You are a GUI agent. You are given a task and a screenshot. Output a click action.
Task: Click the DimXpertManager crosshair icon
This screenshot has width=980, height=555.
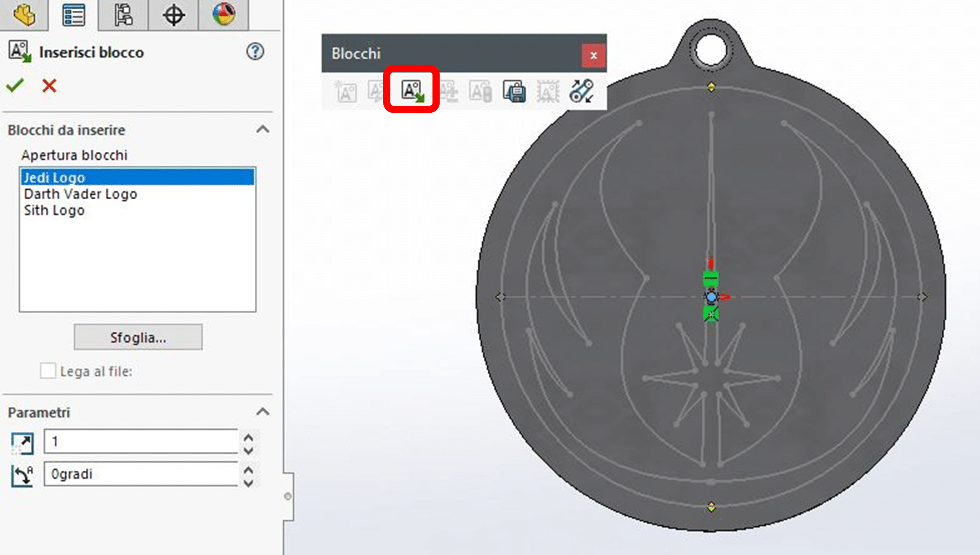[x=173, y=15]
